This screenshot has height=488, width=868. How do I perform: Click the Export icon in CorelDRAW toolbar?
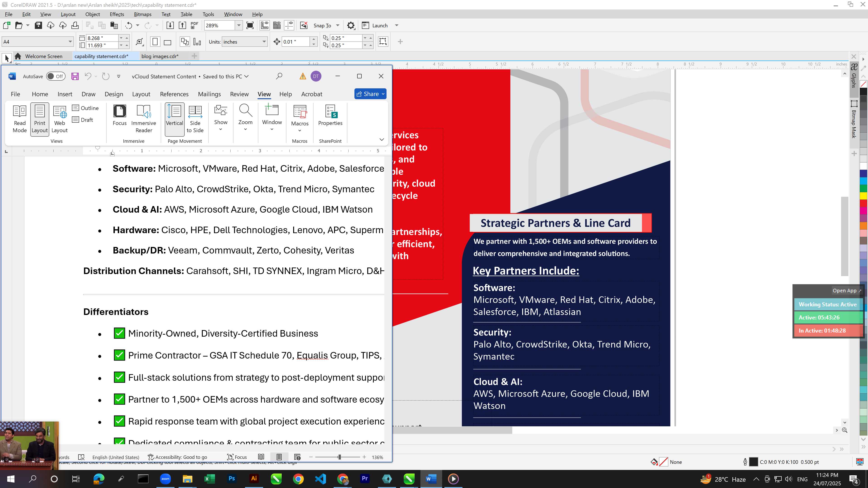point(182,25)
